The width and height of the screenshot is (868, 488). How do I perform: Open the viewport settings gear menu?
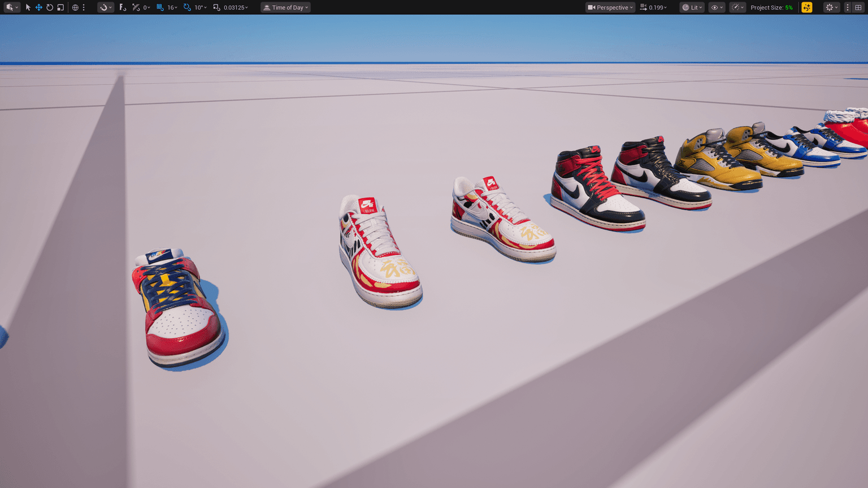pyautogui.click(x=831, y=7)
